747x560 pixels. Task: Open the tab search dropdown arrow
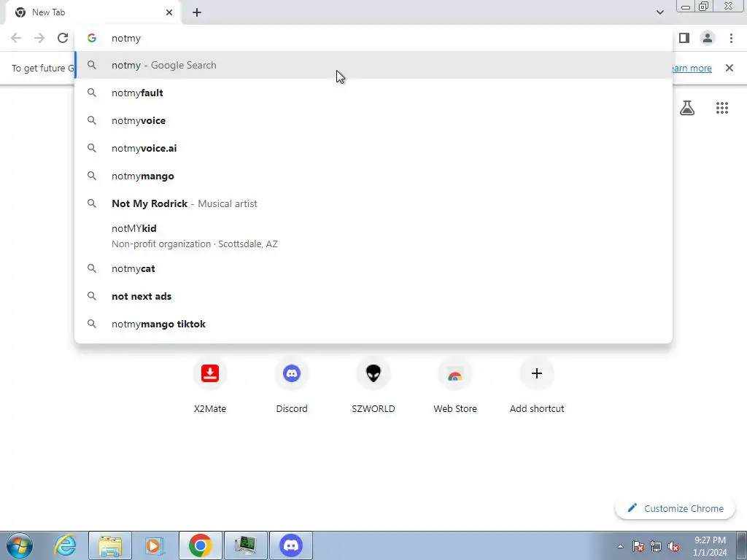[x=659, y=12]
